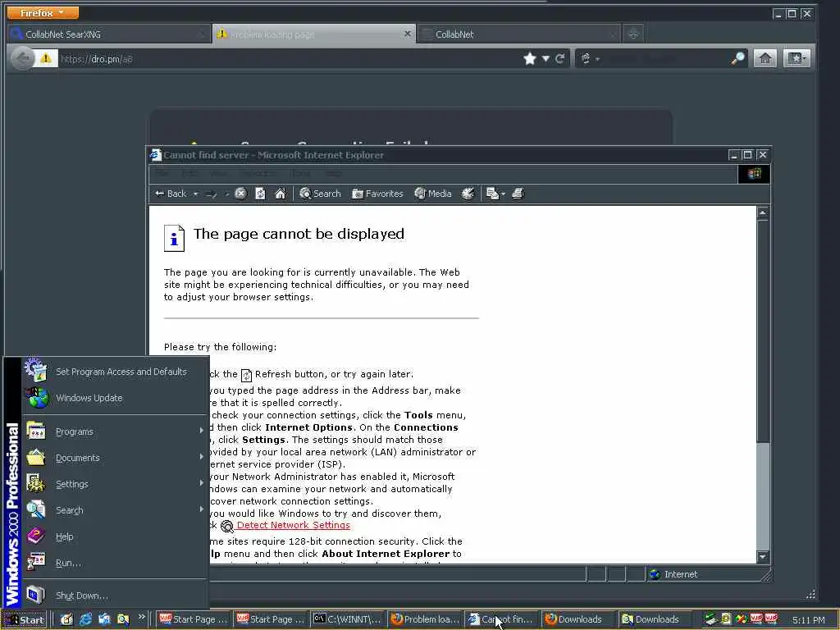Open Help from the Start menu
Screen dimensions: 840x630
(115, 536)
